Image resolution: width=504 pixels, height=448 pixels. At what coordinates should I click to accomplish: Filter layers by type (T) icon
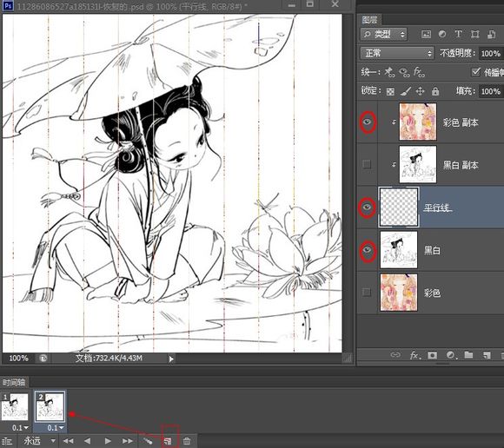(x=458, y=34)
